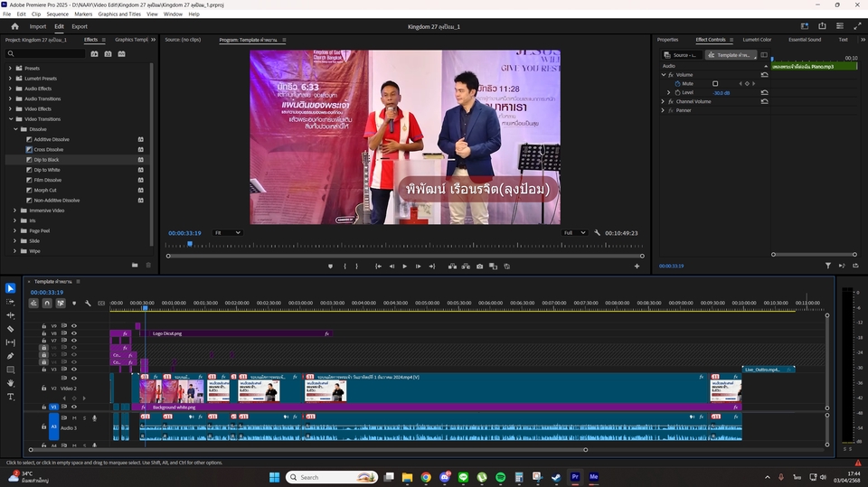Open Program monitor wrench settings
Image resolution: width=868 pixels, height=487 pixels.
coord(597,233)
